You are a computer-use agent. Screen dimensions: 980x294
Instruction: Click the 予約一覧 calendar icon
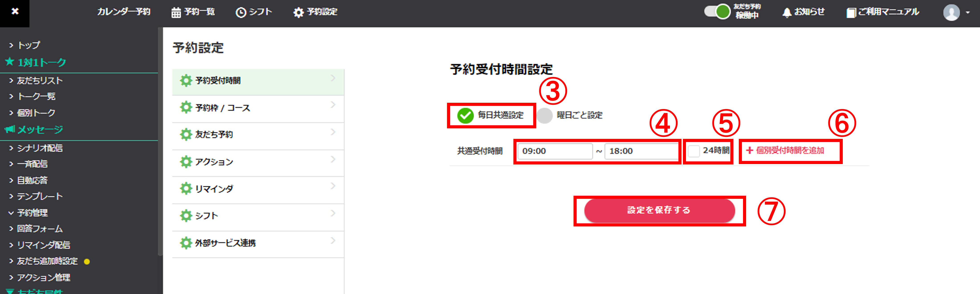click(176, 12)
